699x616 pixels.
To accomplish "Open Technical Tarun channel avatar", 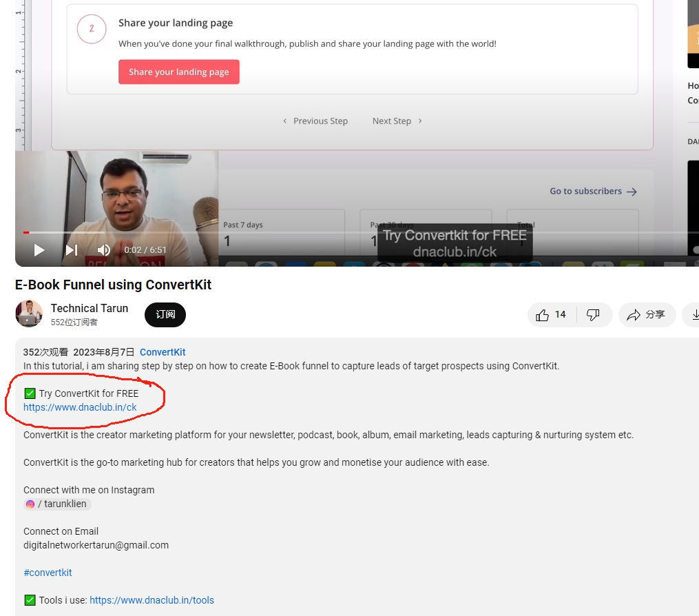I will (29, 314).
